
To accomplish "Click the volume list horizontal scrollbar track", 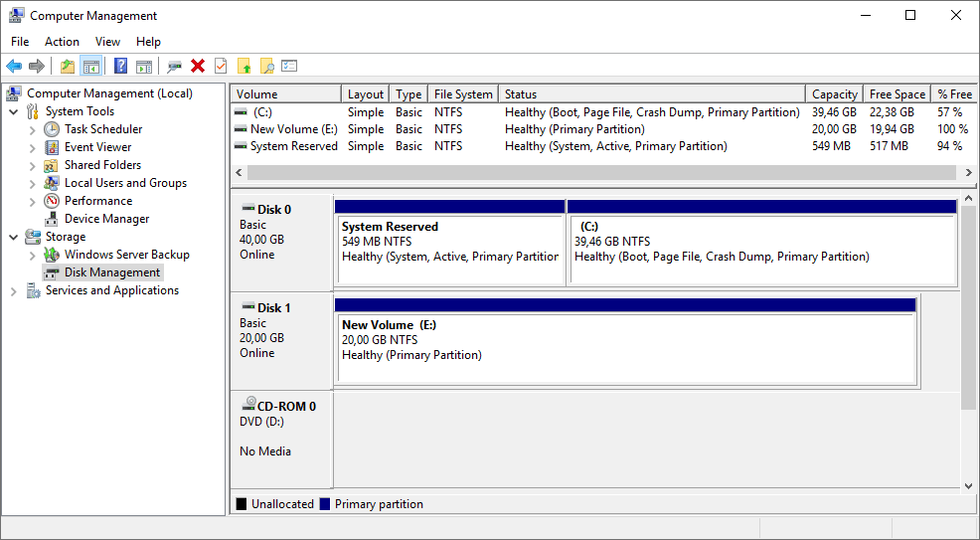I will coord(602,172).
